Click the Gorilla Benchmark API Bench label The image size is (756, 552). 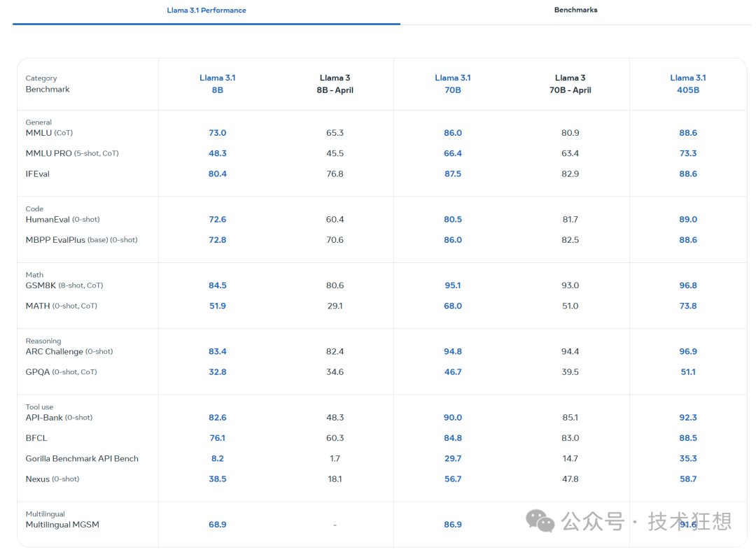tap(82, 458)
